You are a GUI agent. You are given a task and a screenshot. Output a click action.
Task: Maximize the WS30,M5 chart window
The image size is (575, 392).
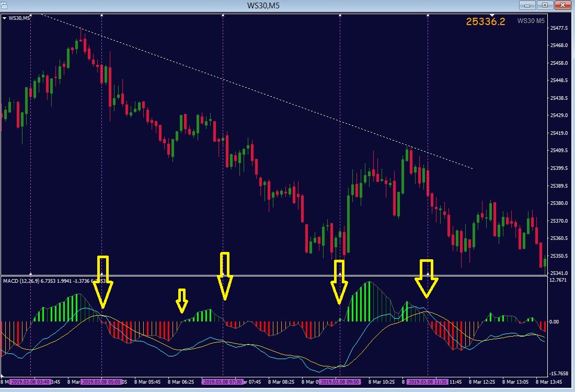coord(545,5)
